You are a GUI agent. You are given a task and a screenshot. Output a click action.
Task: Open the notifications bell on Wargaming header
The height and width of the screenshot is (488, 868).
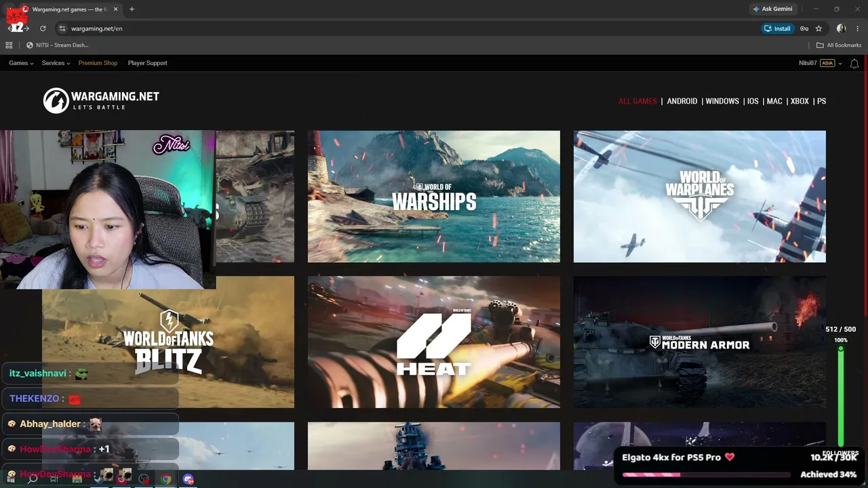pyautogui.click(x=854, y=63)
